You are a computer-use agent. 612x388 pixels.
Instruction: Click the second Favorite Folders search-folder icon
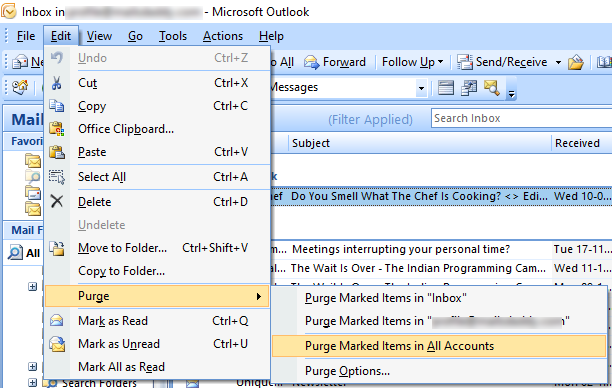tap(33, 176)
